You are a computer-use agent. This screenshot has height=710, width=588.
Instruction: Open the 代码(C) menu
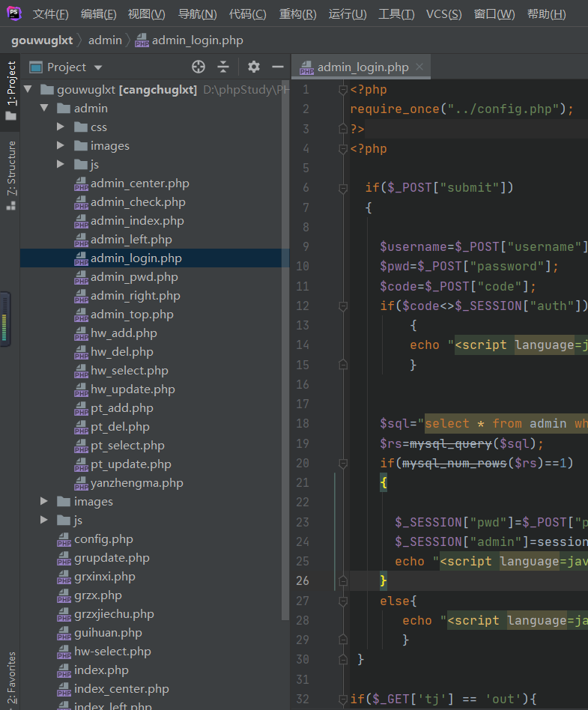(247, 14)
